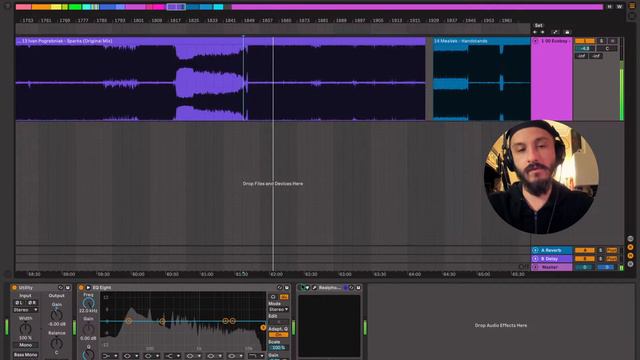Jump to previous locator arrow under Set
Viewport: 640px width, 360px height.
(x=535, y=32)
